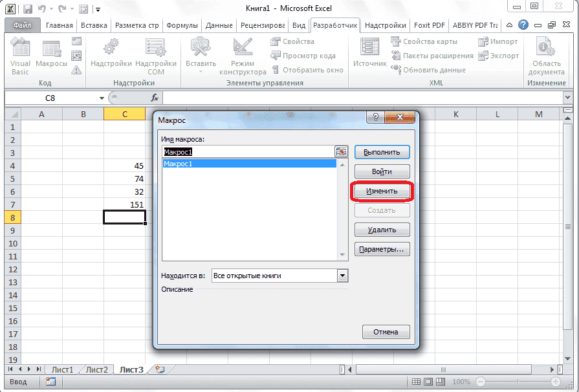
Task: Click the Выполнить button in Макрос dialog
Action: coord(382,152)
